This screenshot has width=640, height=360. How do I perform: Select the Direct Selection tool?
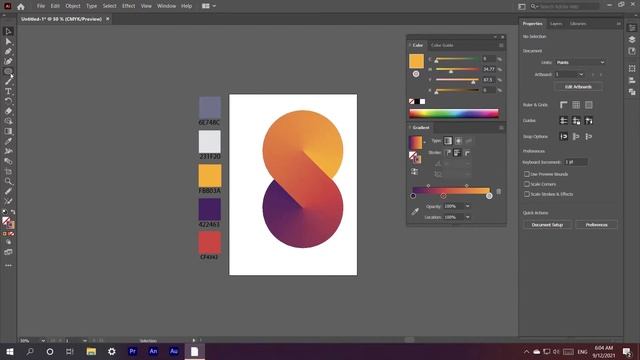pos(8,41)
